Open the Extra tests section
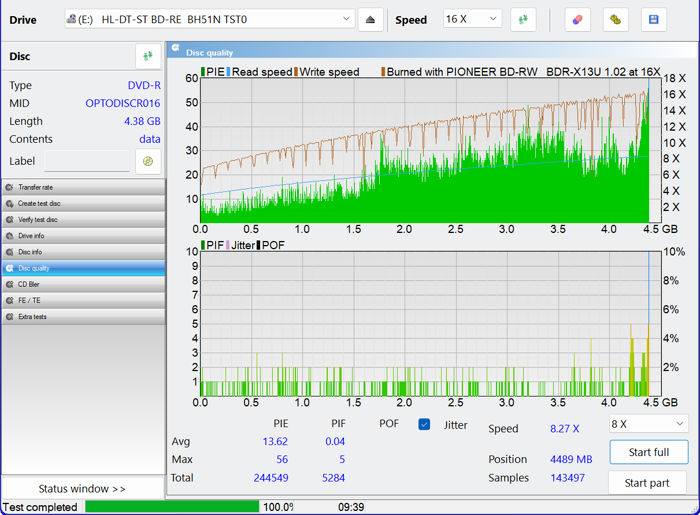The image size is (700, 515). click(x=32, y=316)
